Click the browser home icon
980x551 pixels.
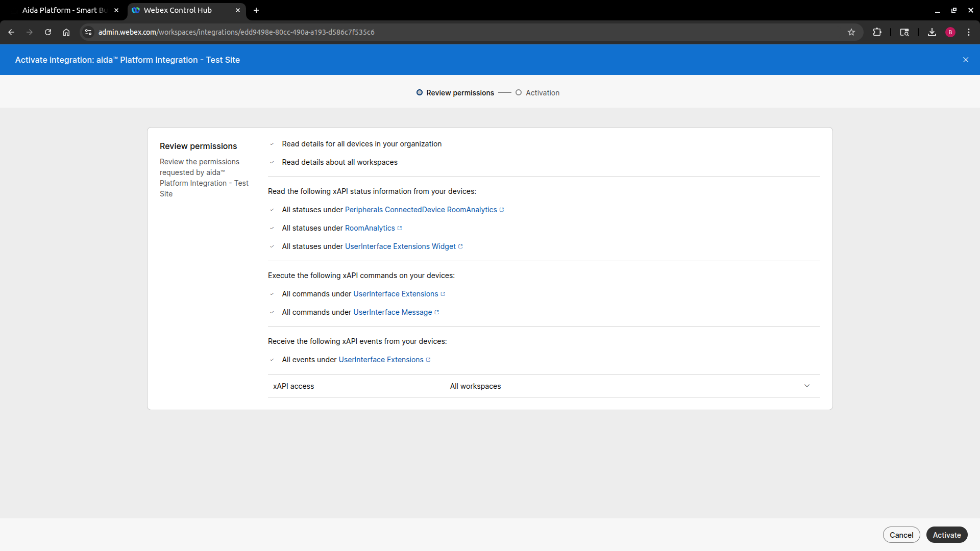point(66,32)
